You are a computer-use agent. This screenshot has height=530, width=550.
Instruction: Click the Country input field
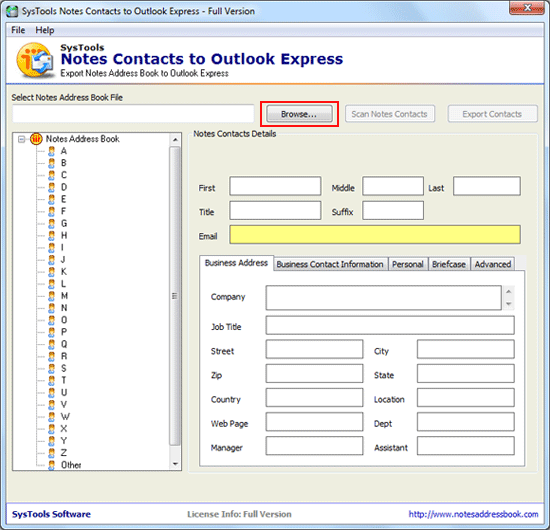pyautogui.click(x=314, y=398)
